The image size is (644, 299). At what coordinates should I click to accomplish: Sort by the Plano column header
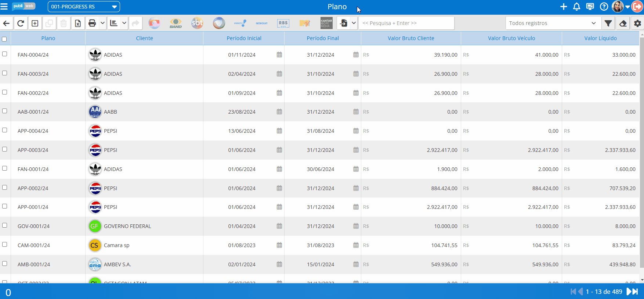(48, 38)
